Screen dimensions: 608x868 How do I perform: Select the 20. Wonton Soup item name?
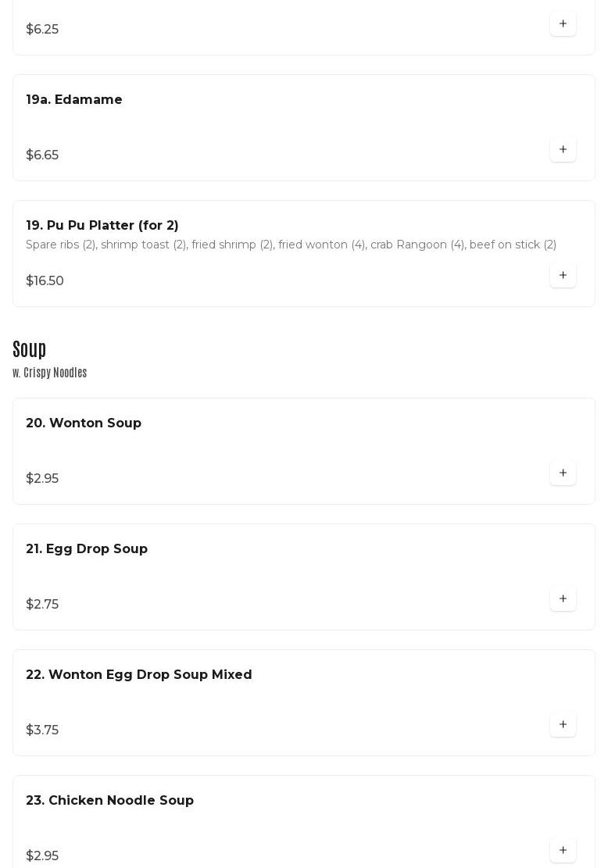84,423
